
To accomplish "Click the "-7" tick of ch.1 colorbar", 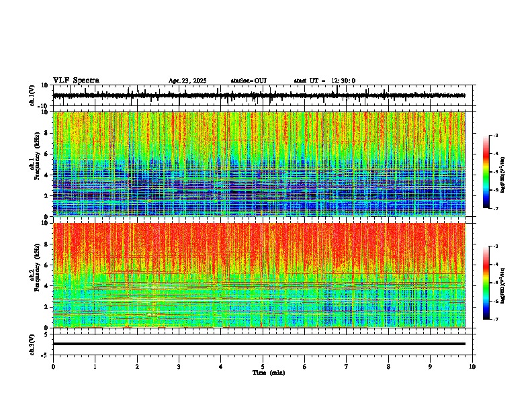I will click(x=496, y=208).
